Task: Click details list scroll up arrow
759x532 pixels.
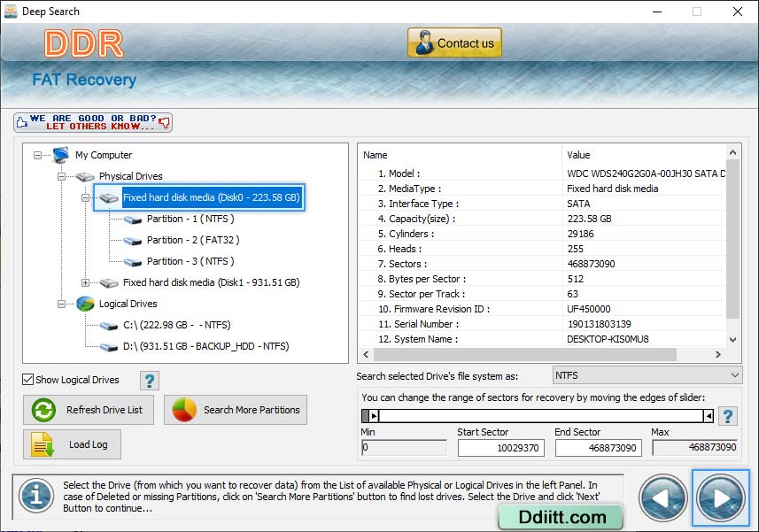Action: click(x=732, y=153)
